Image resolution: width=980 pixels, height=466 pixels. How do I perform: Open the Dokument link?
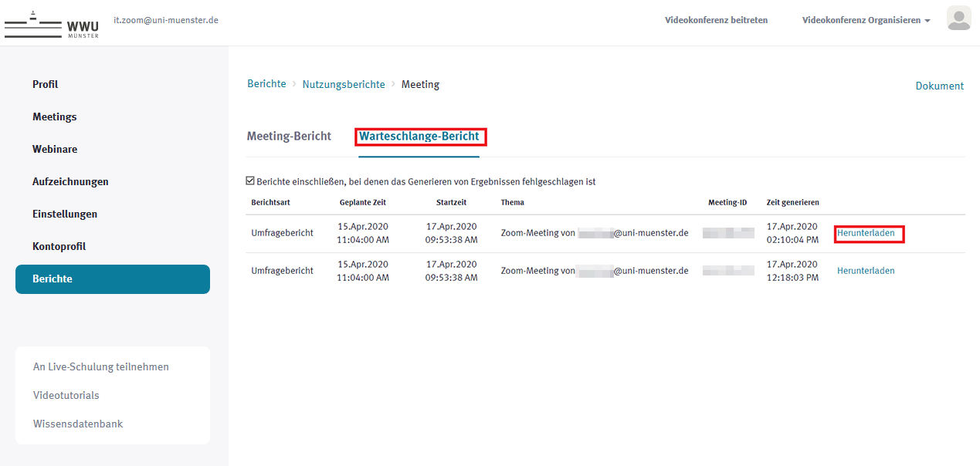tap(939, 86)
